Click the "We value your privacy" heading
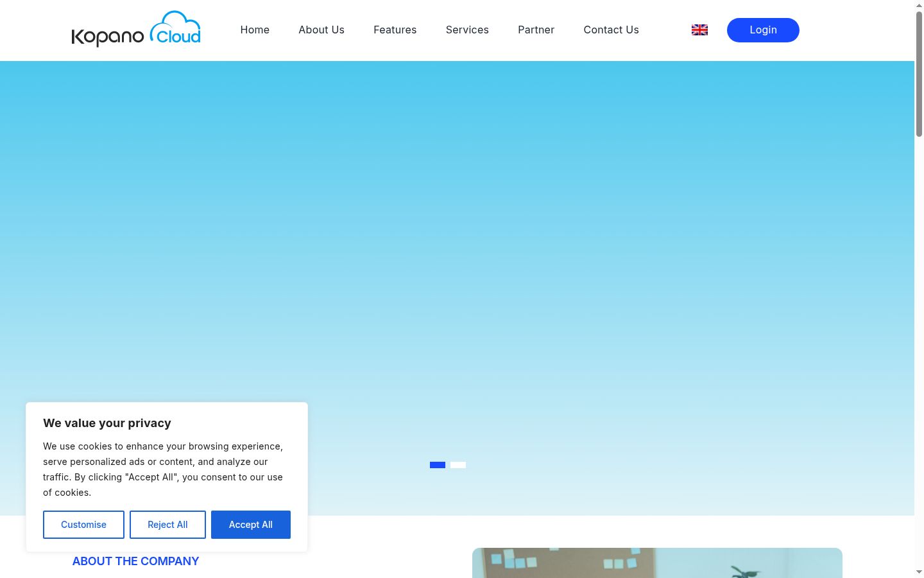 click(x=107, y=423)
